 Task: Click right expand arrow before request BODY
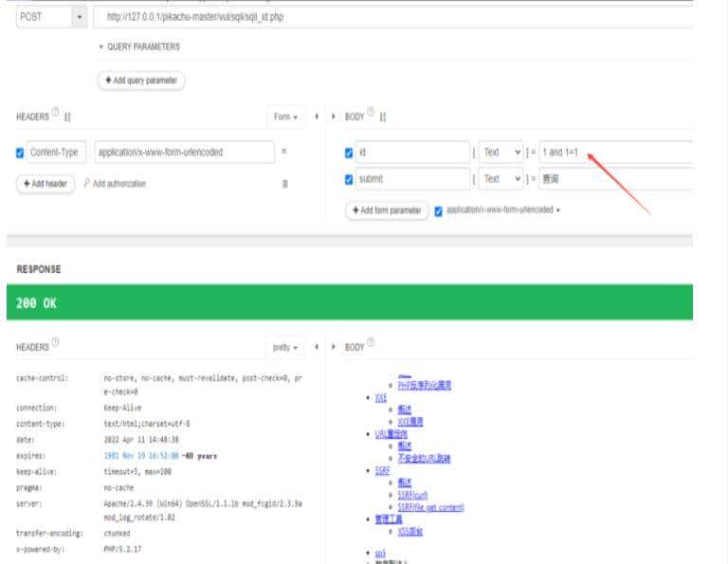click(x=334, y=117)
